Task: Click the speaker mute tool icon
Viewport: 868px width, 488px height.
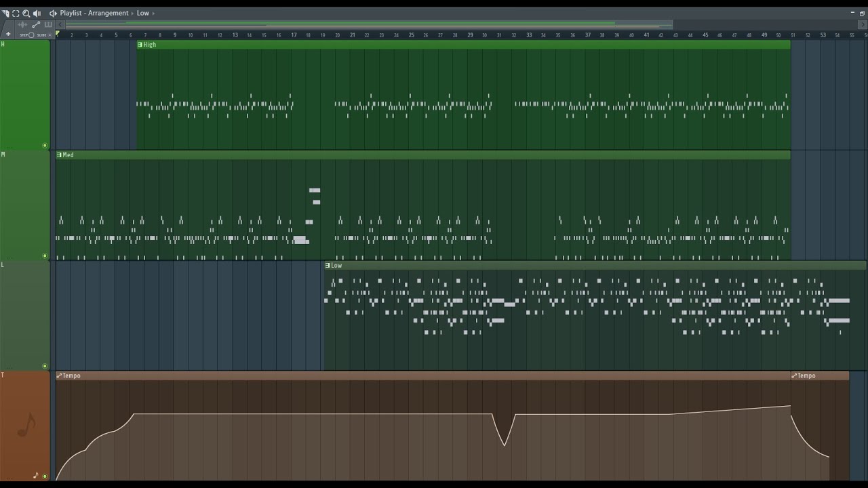Action: point(37,13)
